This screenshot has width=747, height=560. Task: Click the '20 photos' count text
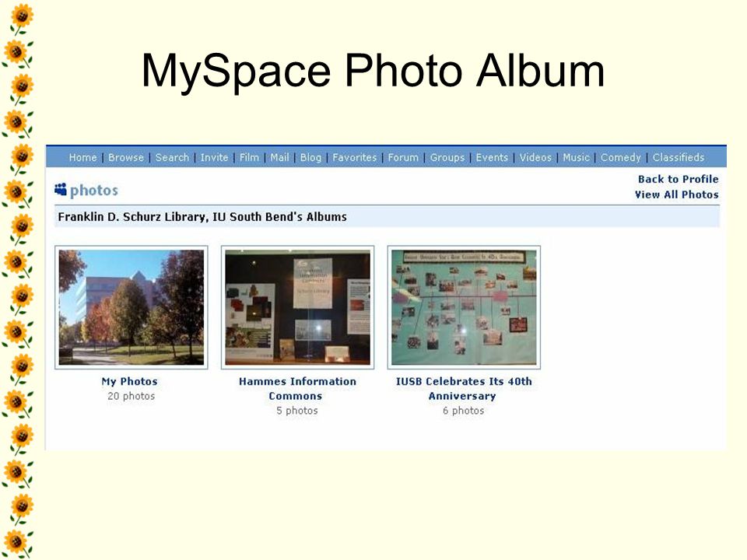(x=131, y=396)
